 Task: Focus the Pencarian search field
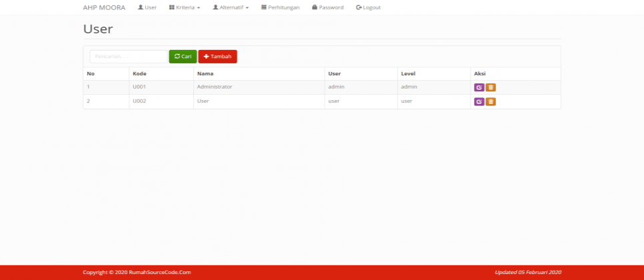[x=129, y=57]
